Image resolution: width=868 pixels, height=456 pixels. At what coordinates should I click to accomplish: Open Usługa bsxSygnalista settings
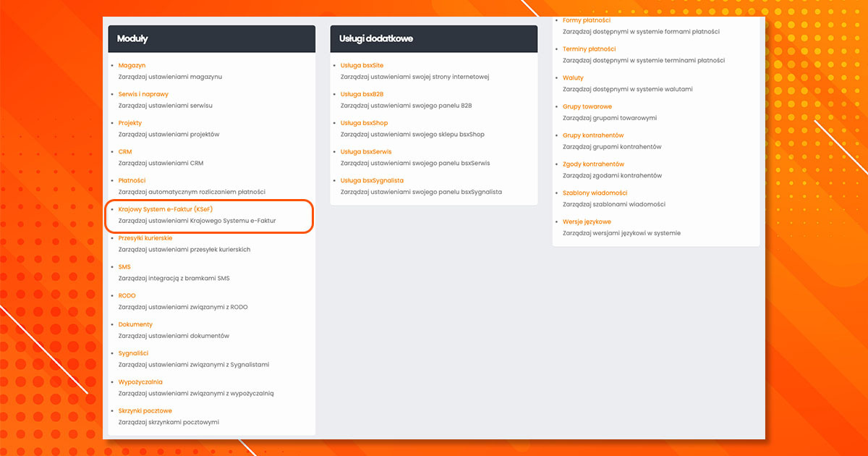[x=372, y=180]
